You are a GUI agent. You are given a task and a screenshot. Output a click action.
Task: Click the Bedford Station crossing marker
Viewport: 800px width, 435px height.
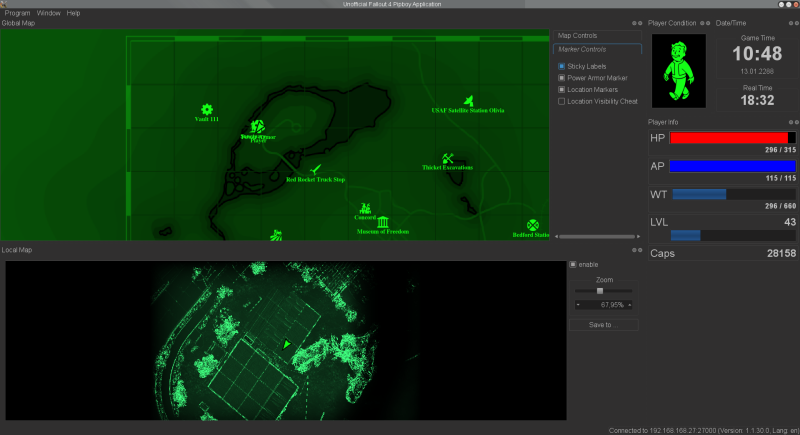(533, 225)
